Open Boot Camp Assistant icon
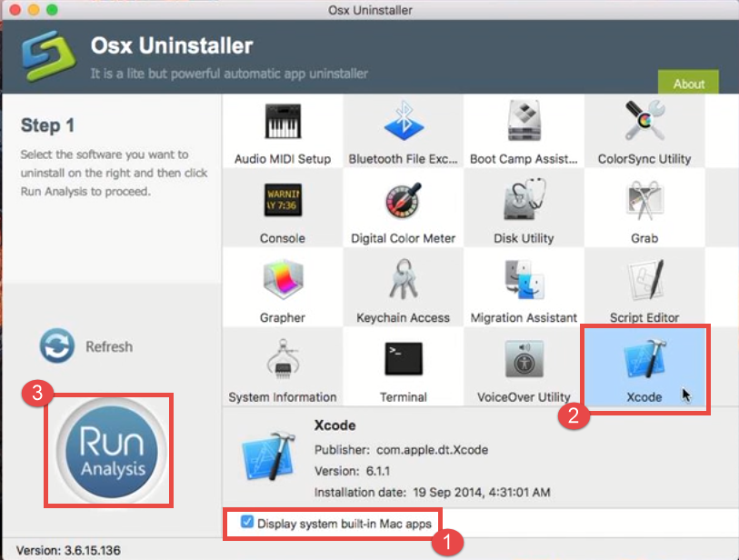Viewport: 739px width, 560px height. 524,123
